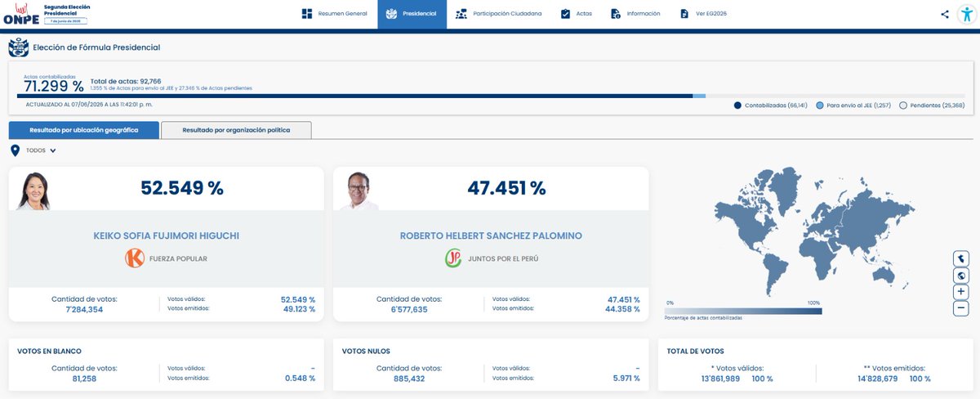The width and height of the screenshot is (980, 399).
Task: Click the 47.451 % headline percentage
Action: 506,188
